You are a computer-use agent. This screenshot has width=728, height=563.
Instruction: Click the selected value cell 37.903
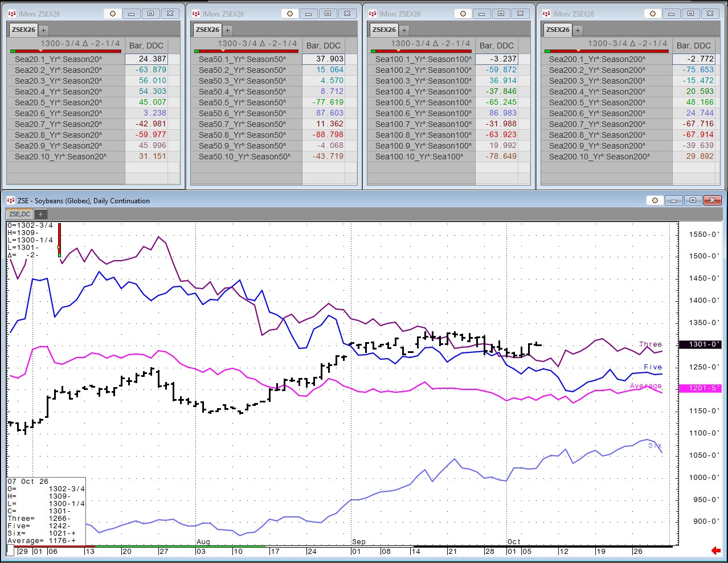323,59
